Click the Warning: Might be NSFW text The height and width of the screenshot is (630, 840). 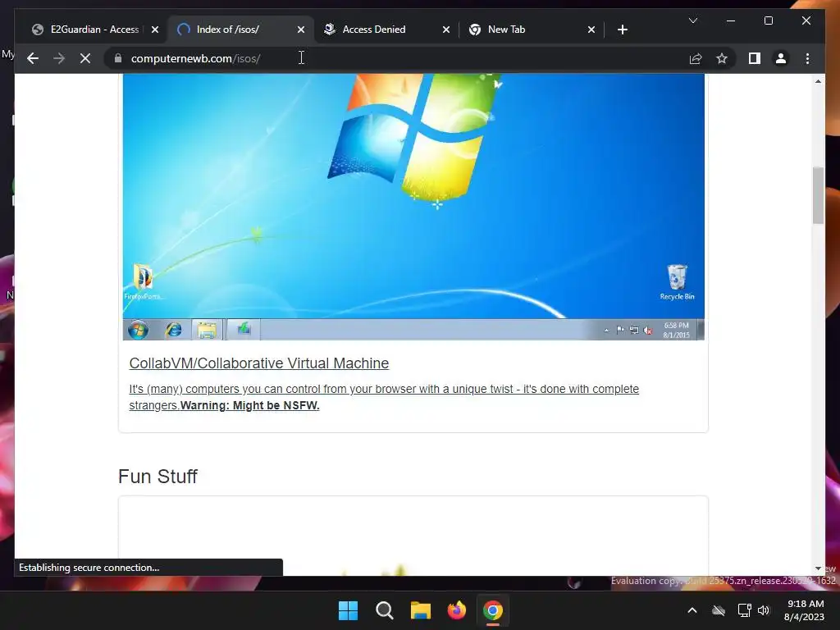point(249,405)
